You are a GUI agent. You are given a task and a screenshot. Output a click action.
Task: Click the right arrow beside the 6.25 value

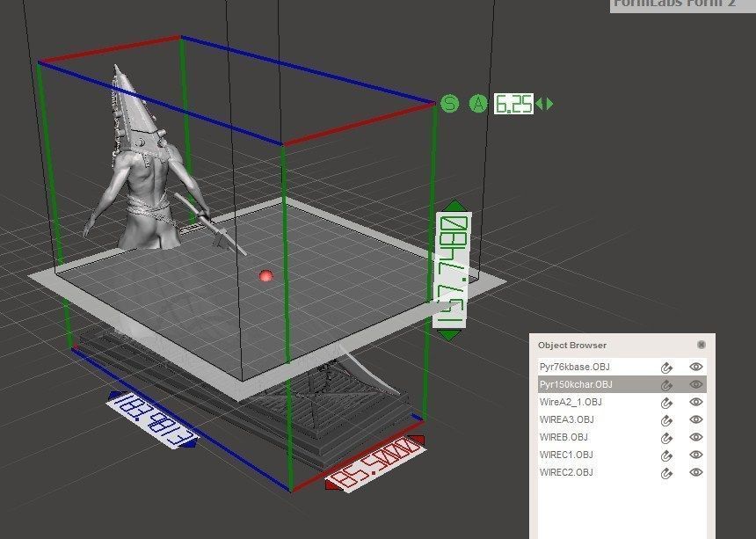point(549,104)
